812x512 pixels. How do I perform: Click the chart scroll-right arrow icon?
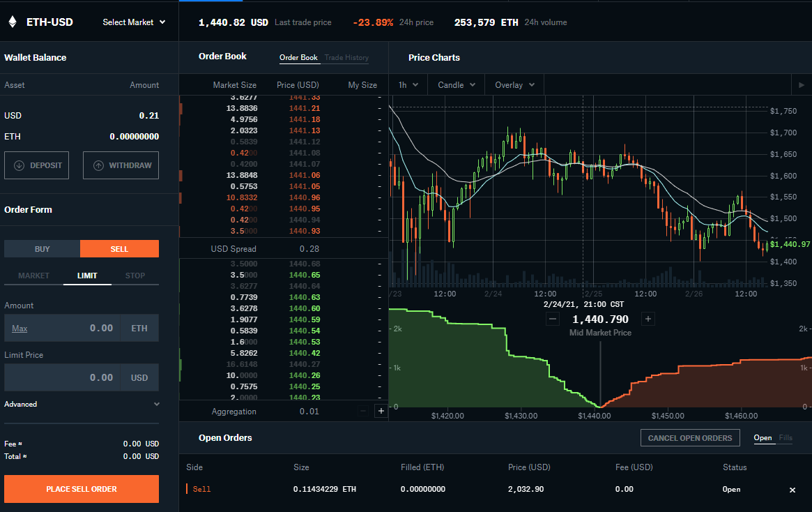point(802,85)
